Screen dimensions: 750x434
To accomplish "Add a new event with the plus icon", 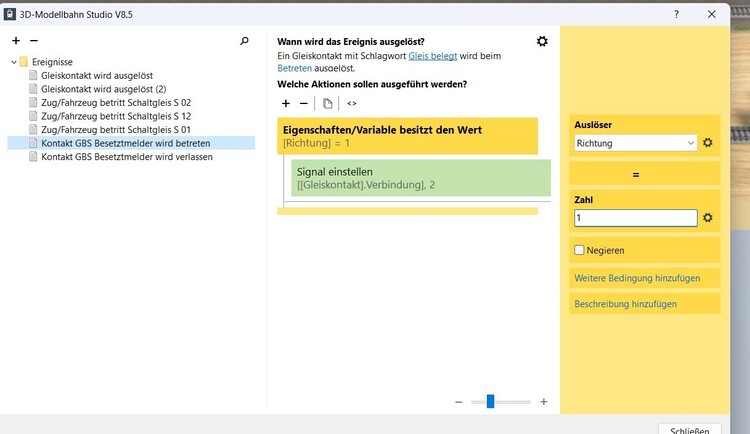I will click(x=16, y=41).
